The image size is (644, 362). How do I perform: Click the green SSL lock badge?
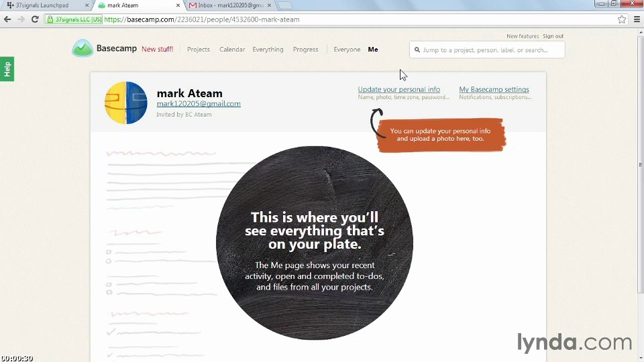click(74, 19)
